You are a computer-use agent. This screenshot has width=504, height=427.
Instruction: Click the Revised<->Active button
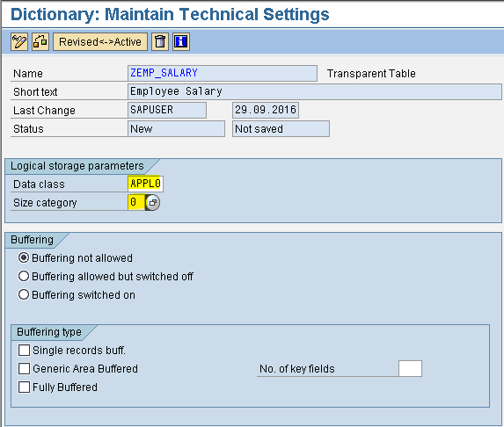(x=100, y=42)
